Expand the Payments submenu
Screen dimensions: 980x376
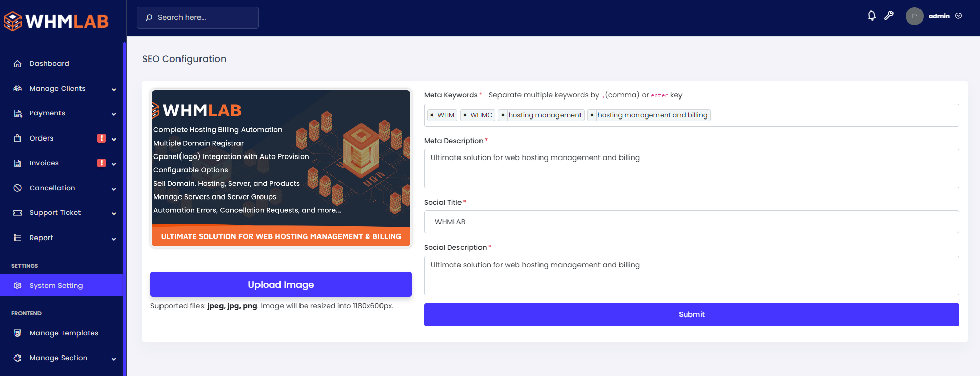tap(113, 114)
